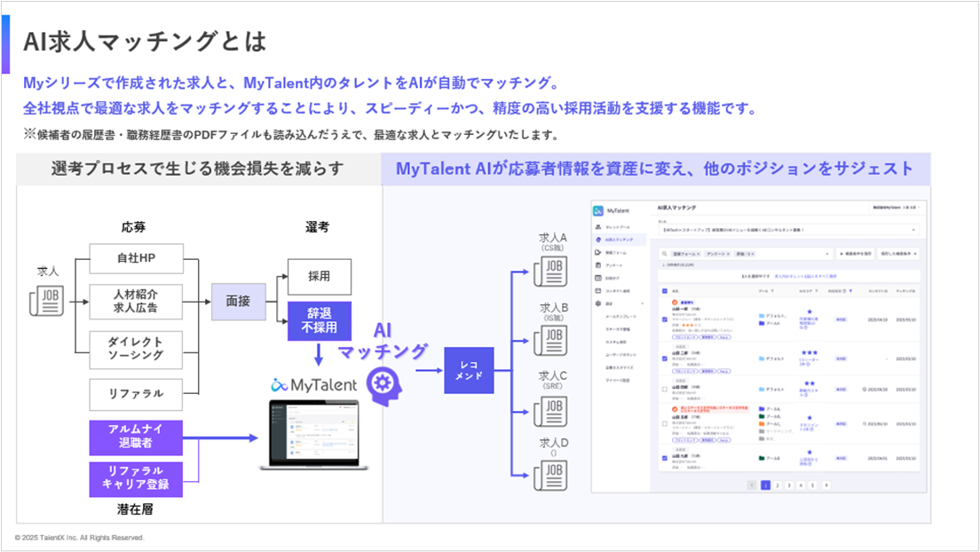Uncheck the first candidate row checkbox
This screenshot has height=552, width=980.
pyautogui.click(x=664, y=319)
